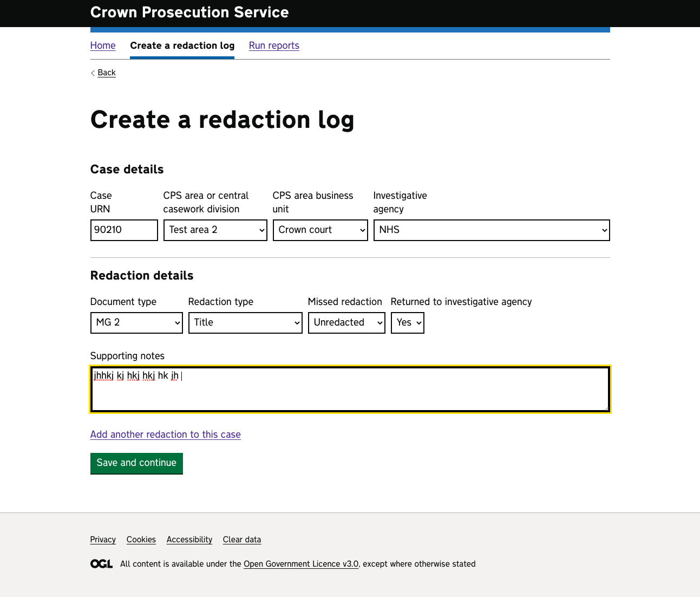
Task: Expand the CPS area or division dropdown
Action: click(215, 230)
